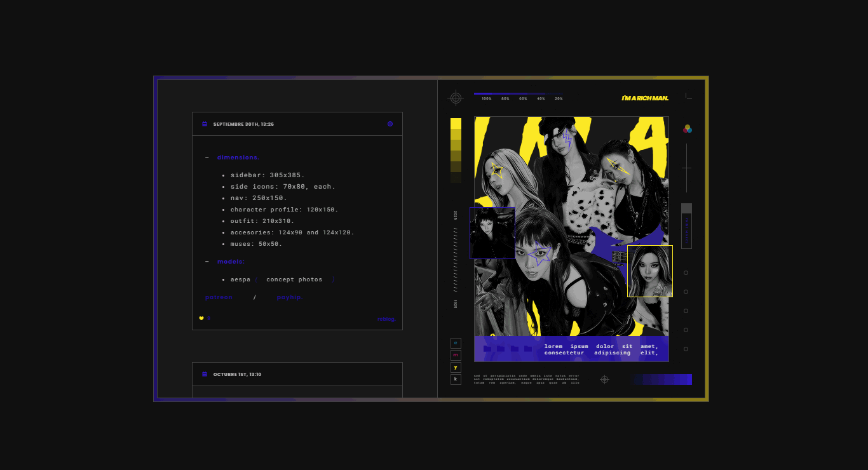Click the like count '9' beside the heart

pos(208,319)
